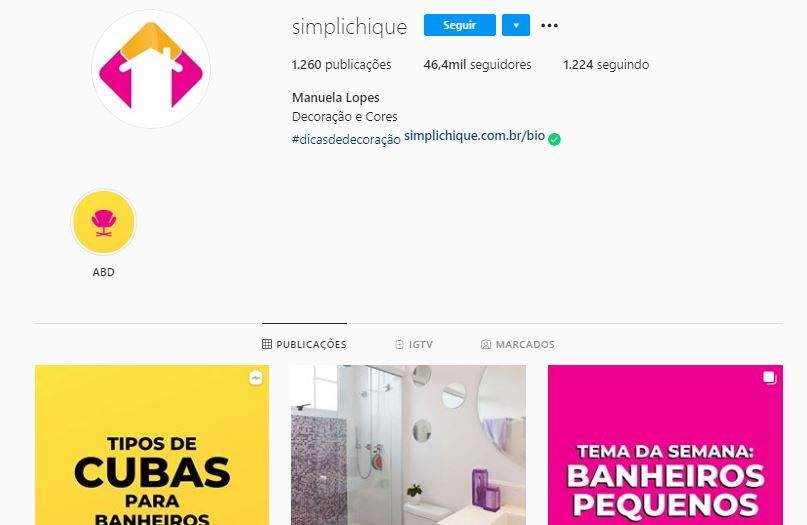Click the grid icon beside Publicações
The image size is (807, 525).
click(x=267, y=344)
